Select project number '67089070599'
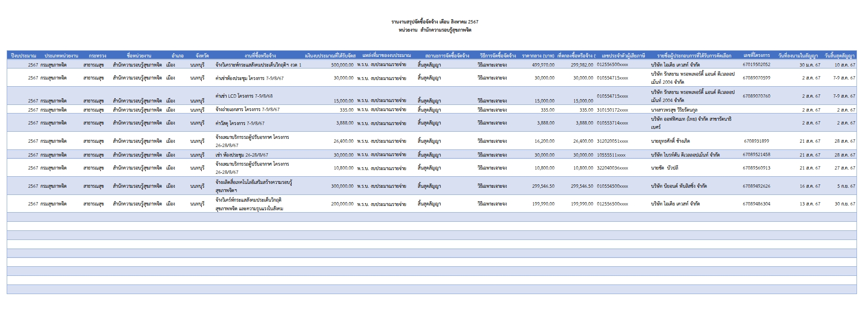Image resolution: width=868 pixels, height=330 pixels. tap(757, 78)
